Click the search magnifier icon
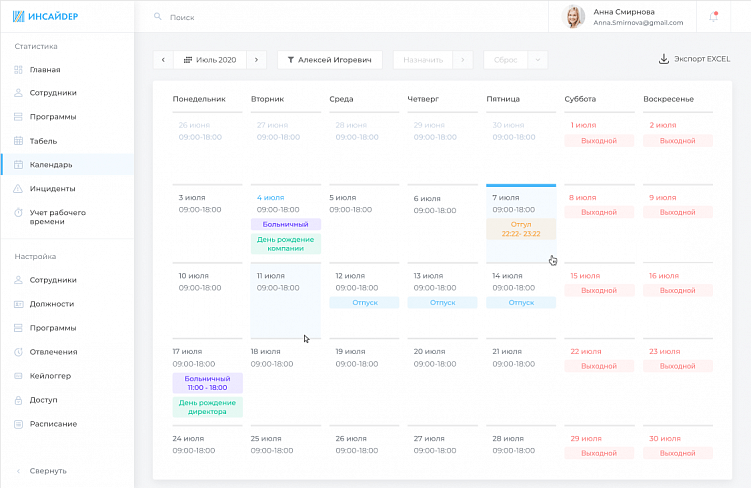This screenshot has height=488, width=751. coord(158,17)
